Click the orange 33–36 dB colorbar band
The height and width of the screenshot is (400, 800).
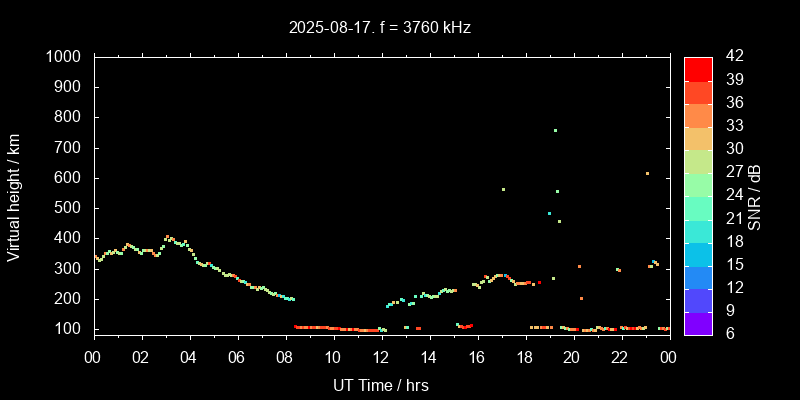[x=698, y=115]
